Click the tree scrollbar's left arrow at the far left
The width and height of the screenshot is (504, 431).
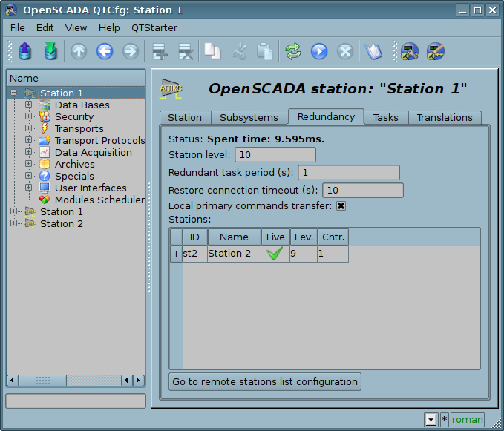[13, 381]
